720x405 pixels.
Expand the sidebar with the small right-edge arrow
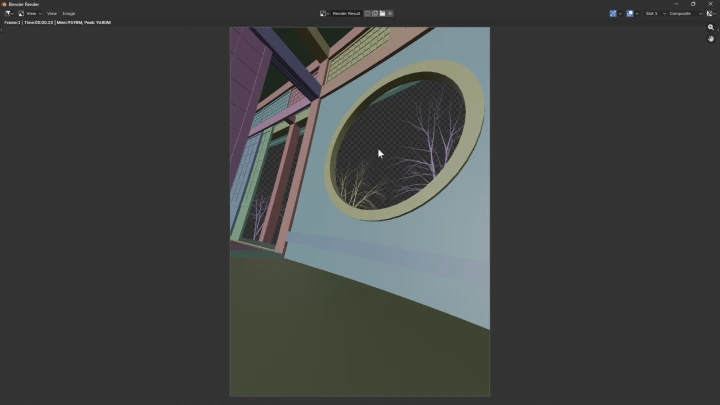pyautogui.click(x=718, y=30)
